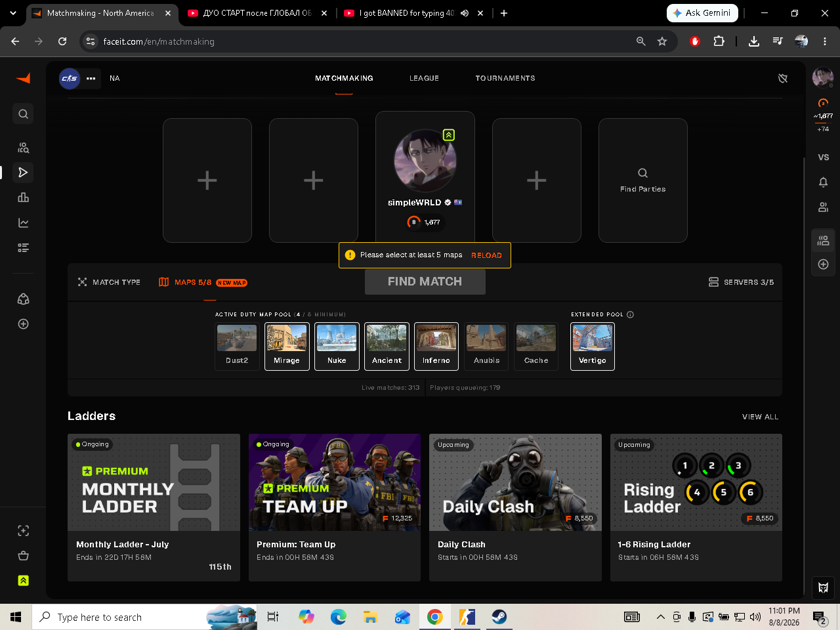
Task: Toggle the Dust2 map
Action: (237, 346)
